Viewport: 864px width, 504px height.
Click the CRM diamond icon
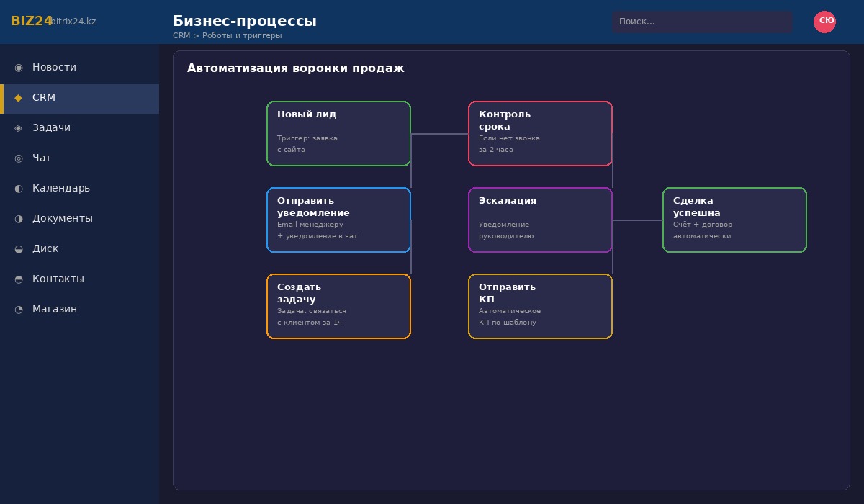[19, 98]
